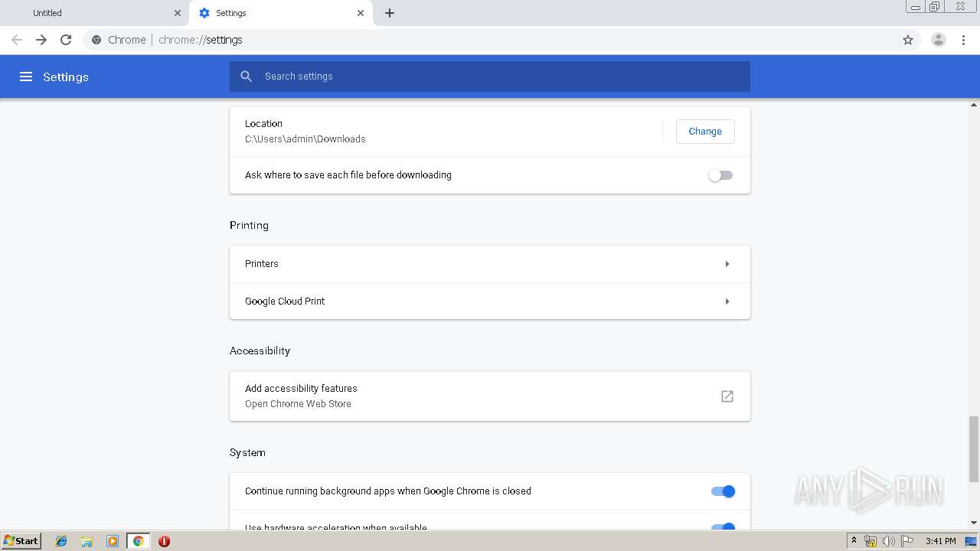Click the gear icon on Settings tab
This screenshot has height=551, width=980.
point(204,13)
